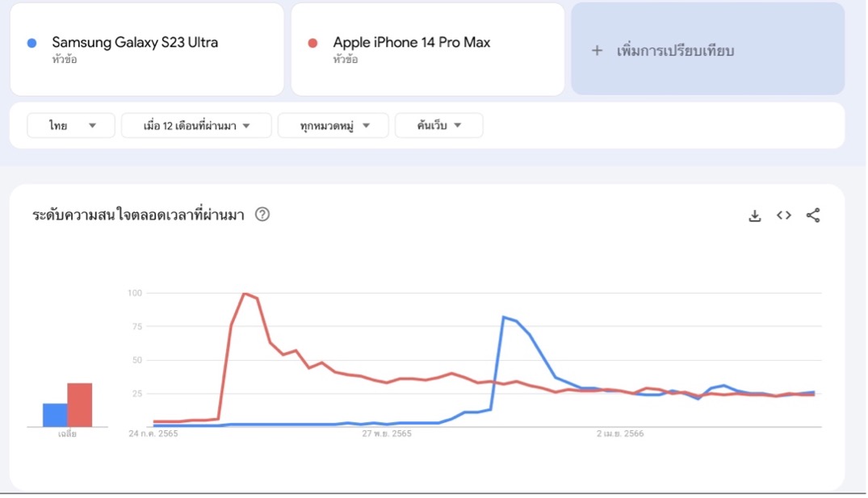Click the 27 พ.ย. 2565 date axis label
The width and height of the screenshot is (868, 498).
(x=387, y=433)
